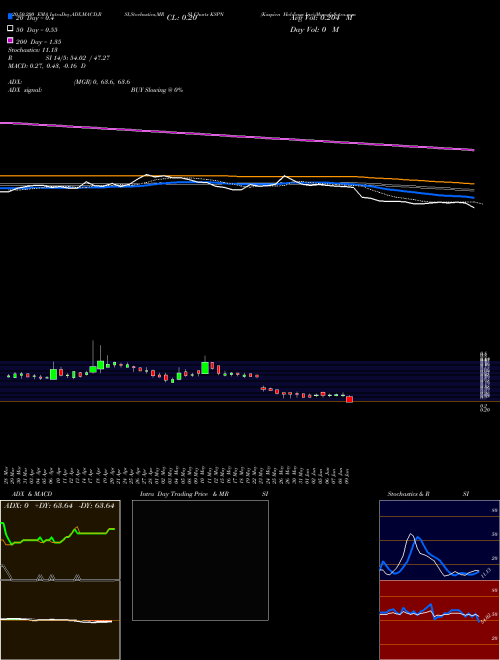This screenshot has width=500, height=660.
Task: Click the magenta 200-day moving average line
Action: [x=237, y=136]
